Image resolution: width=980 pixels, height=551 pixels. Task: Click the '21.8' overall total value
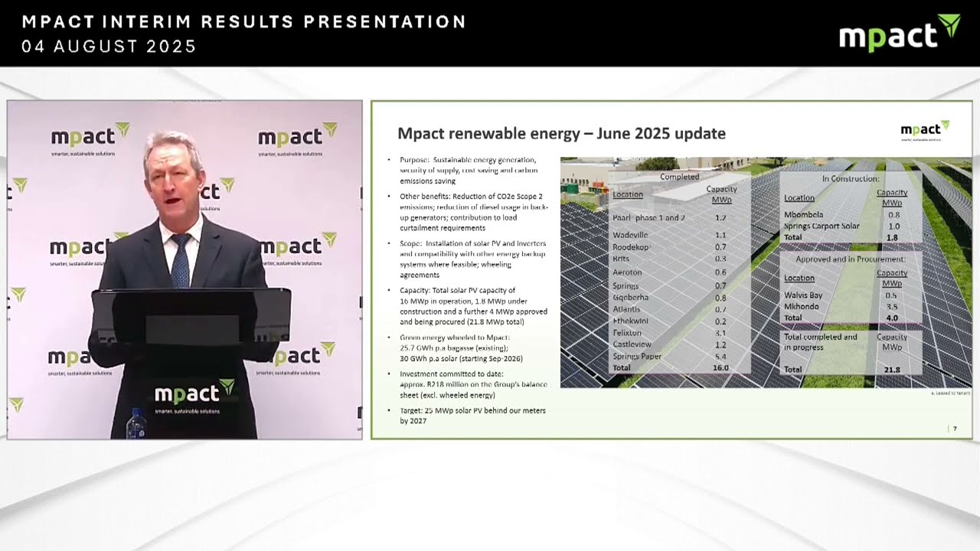[x=892, y=370]
